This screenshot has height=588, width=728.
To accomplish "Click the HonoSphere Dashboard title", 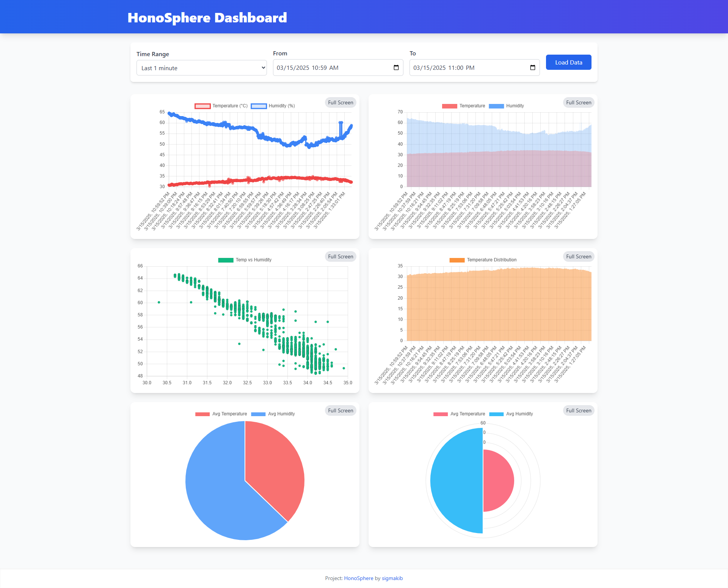I will coord(207,17).
